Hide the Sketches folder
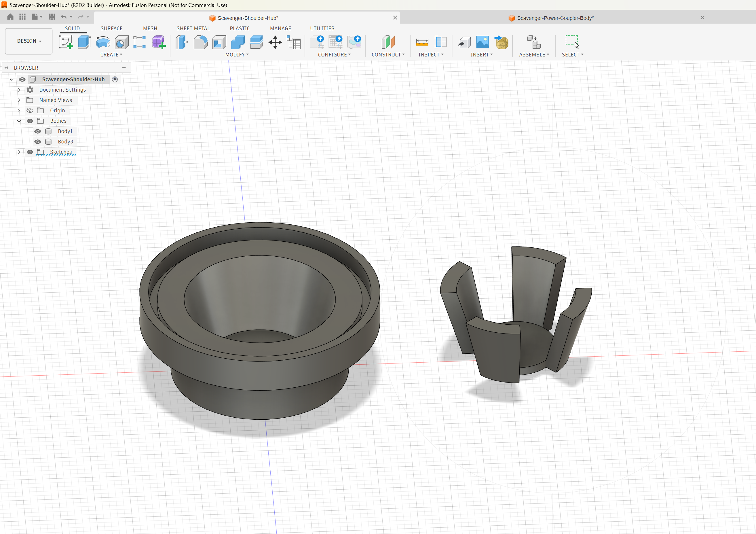This screenshot has width=756, height=534. [x=30, y=152]
